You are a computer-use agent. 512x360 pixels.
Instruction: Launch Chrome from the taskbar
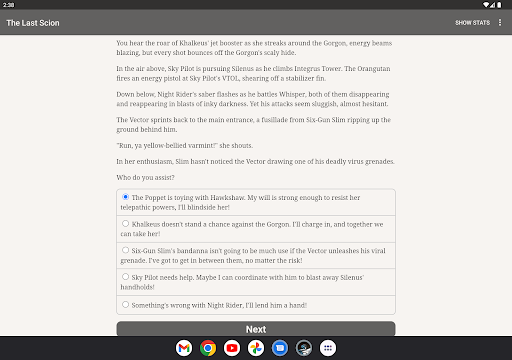click(208, 348)
